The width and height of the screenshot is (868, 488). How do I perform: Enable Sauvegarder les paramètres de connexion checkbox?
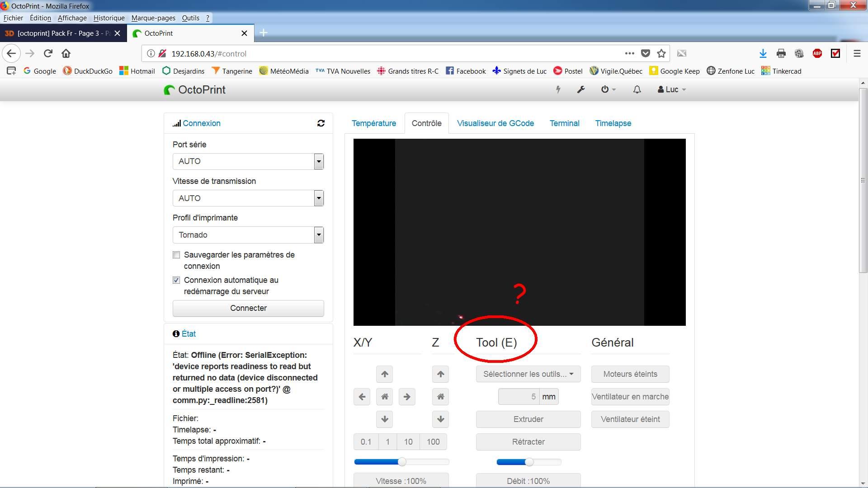tap(176, 255)
